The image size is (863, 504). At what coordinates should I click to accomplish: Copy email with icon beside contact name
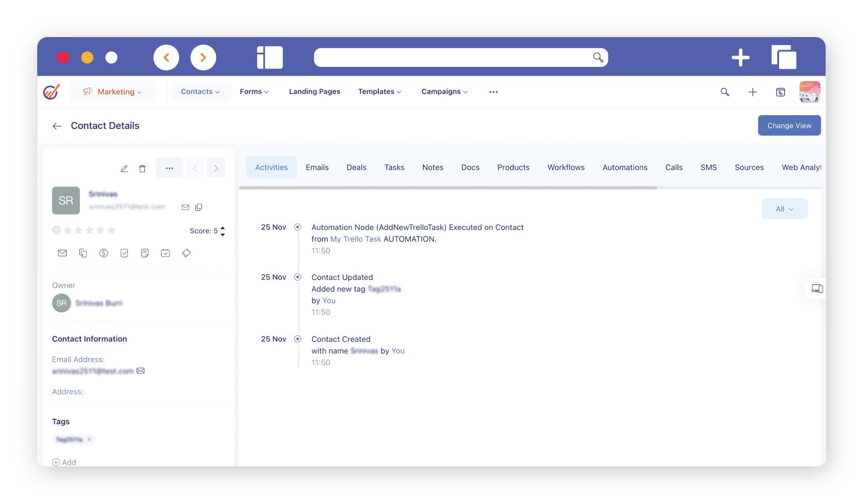(198, 207)
